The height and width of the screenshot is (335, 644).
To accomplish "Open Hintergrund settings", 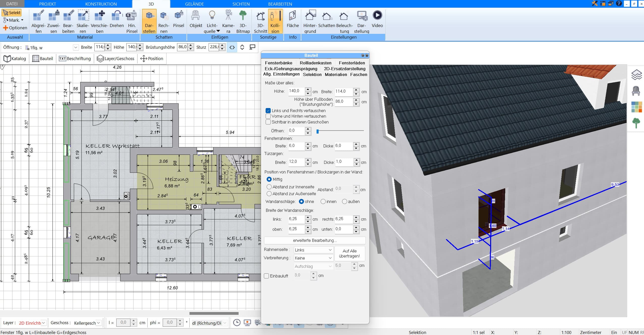I will (310, 22).
